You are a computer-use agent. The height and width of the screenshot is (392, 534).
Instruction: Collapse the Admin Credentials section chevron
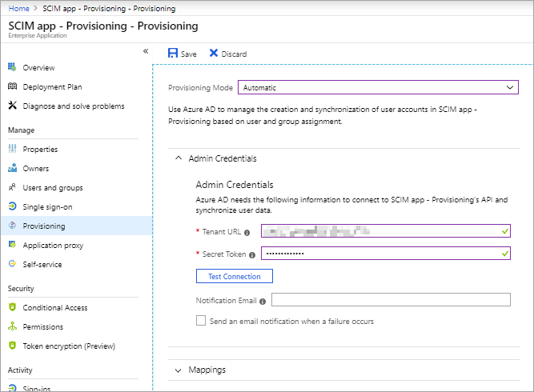(178, 158)
